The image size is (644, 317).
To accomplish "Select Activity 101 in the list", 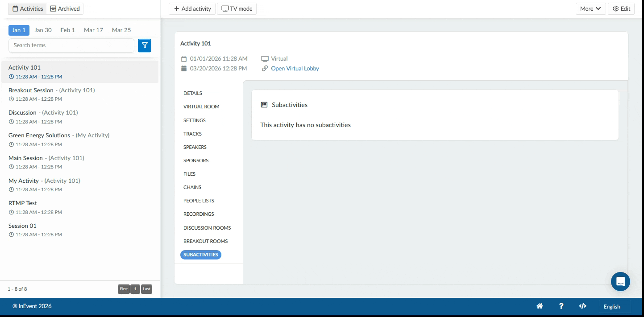I will (80, 72).
